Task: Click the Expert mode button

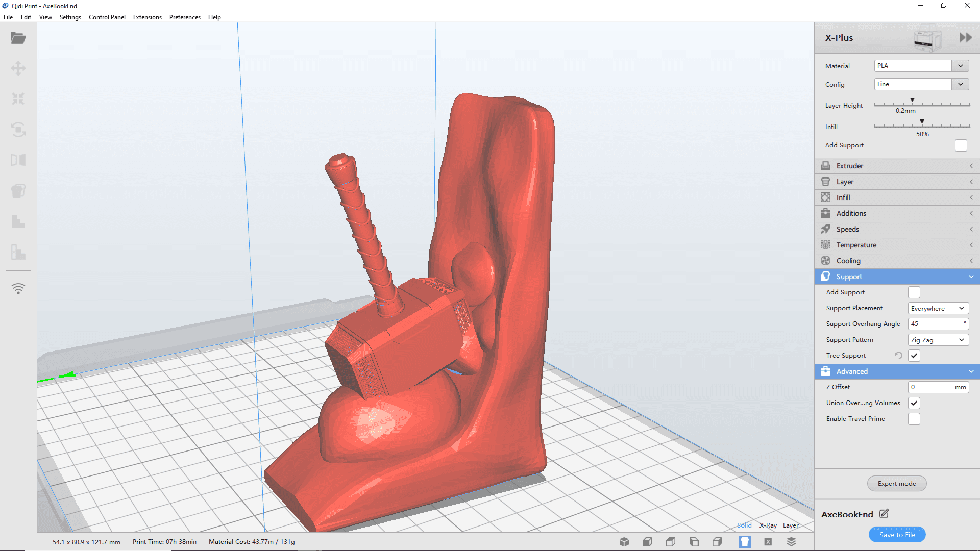Action: pyautogui.click(x=897, y=484)
